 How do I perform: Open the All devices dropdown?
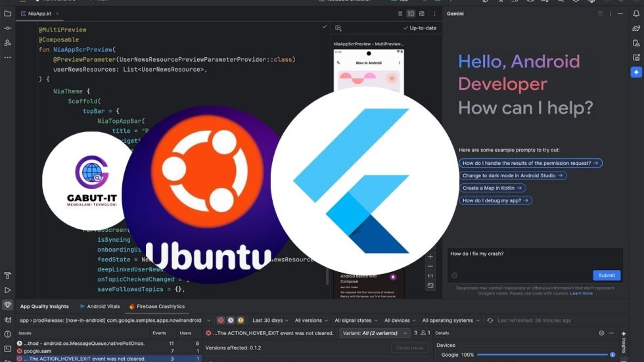coord(400,320)
